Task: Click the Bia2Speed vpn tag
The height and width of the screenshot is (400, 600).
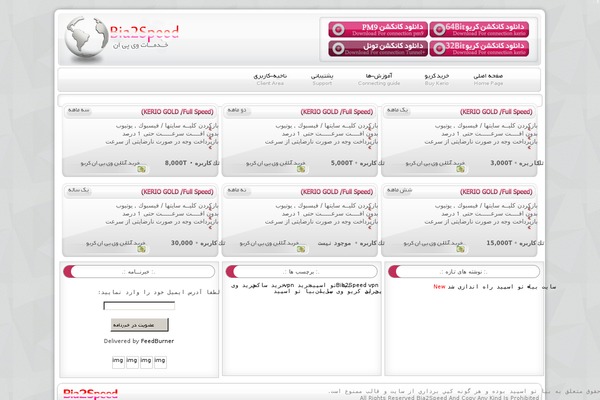Action: pos(357,285)
